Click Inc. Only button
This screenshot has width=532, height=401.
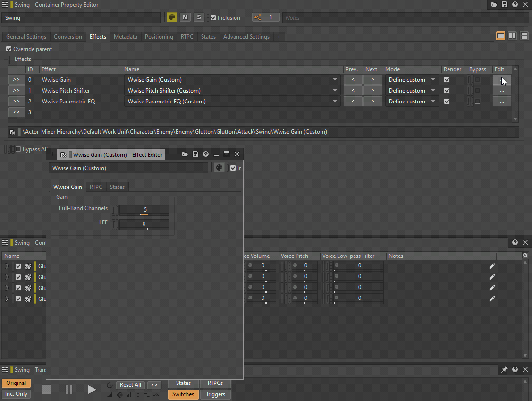[16, 394]
